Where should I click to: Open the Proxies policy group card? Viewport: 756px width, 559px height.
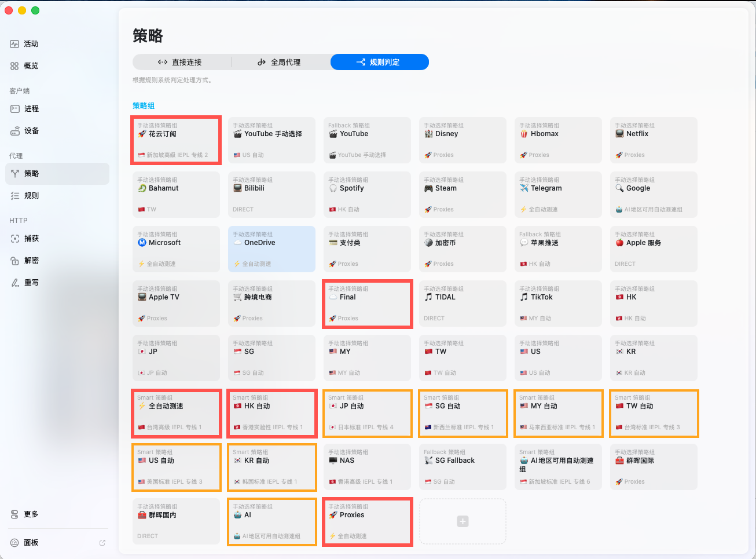pos(367,521)
